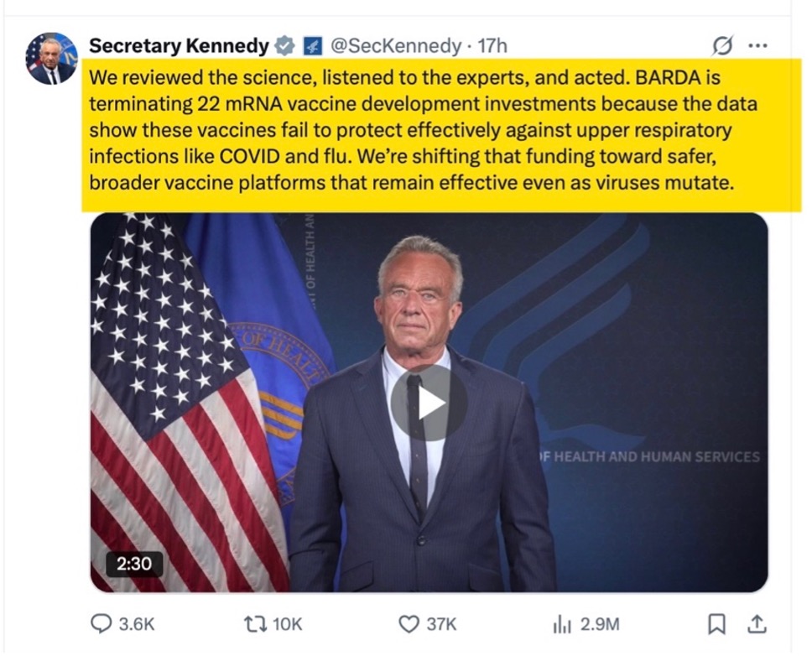Bookmark this post
This screenshot has height=656, width=812.
pos(716,624)
